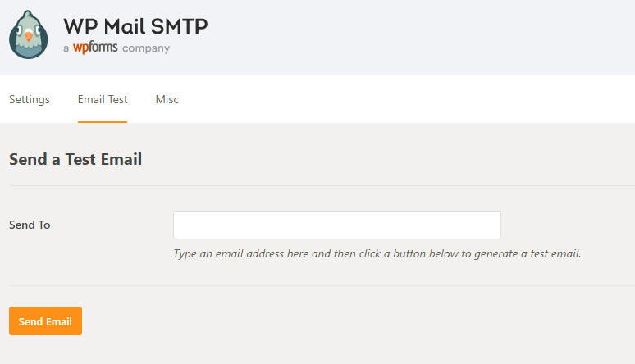This screenshot has width=635, height=364.
Task: Click the pigeon mascot's orange beak
Action: tap(29, 37)
